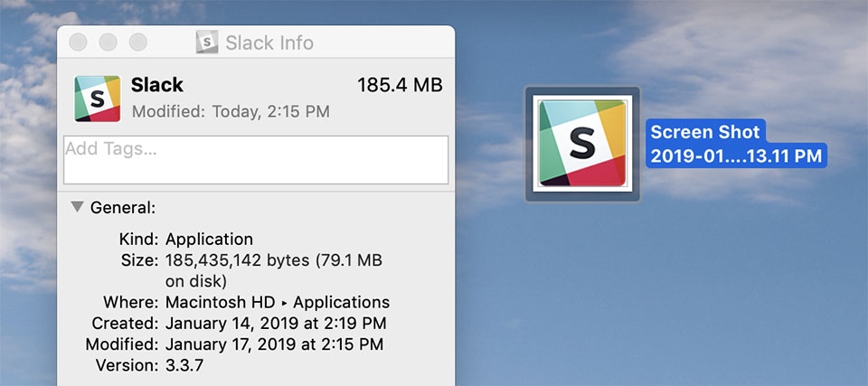
Task: Minimize the Slack Info window
Action: (x=108, y=42)
